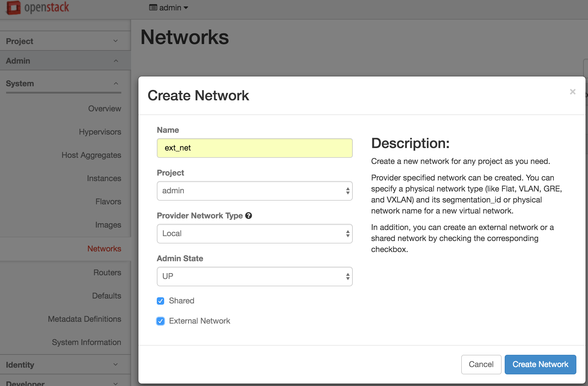Open the Project dropdown showing admin
Viewport: 588px width, 386px height.
(254, 191)
